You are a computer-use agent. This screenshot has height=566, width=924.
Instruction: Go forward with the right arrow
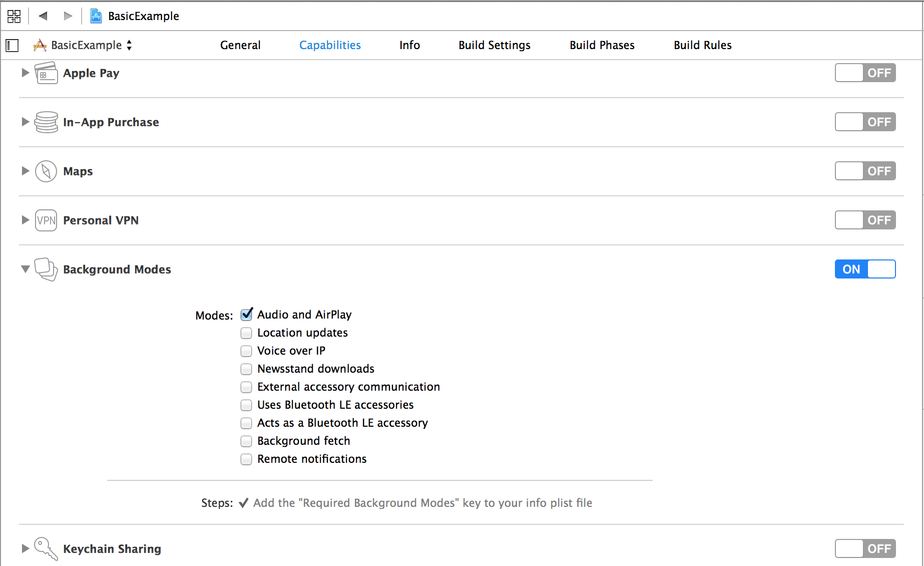68,16
